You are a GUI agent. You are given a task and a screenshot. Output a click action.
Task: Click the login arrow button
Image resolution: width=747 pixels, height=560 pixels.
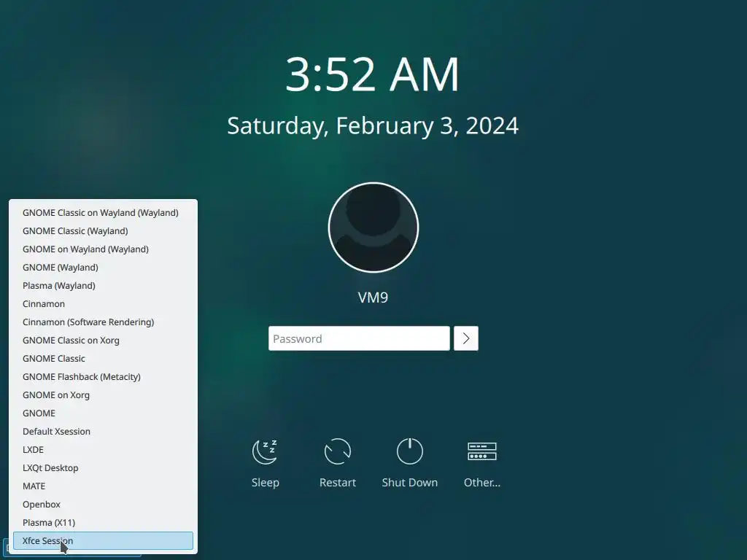(466, 338)
